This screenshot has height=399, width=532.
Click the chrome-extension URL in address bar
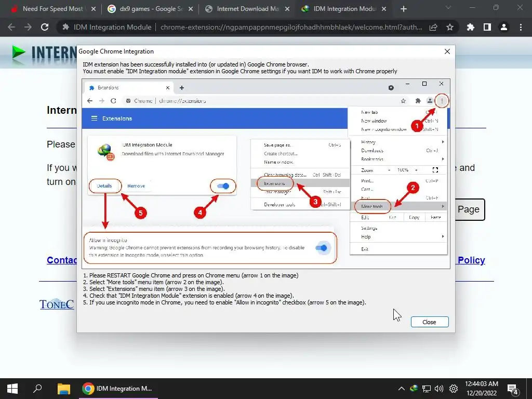click(291, 27)
